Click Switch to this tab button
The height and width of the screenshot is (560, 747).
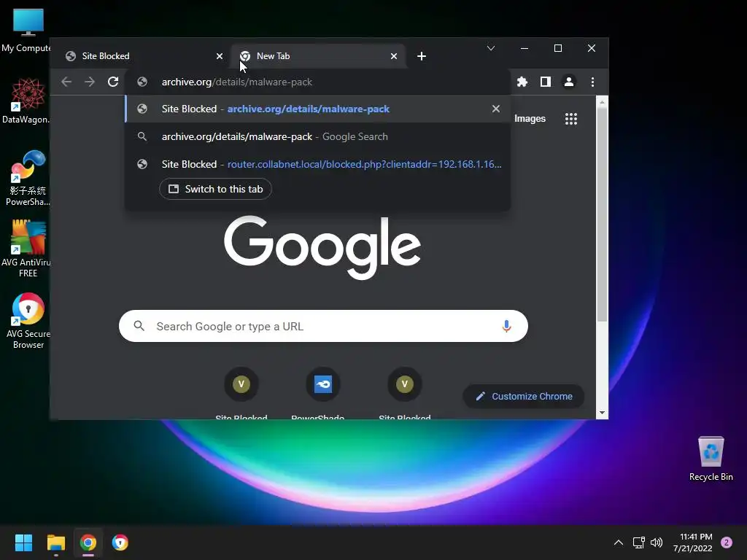(215, 189)
